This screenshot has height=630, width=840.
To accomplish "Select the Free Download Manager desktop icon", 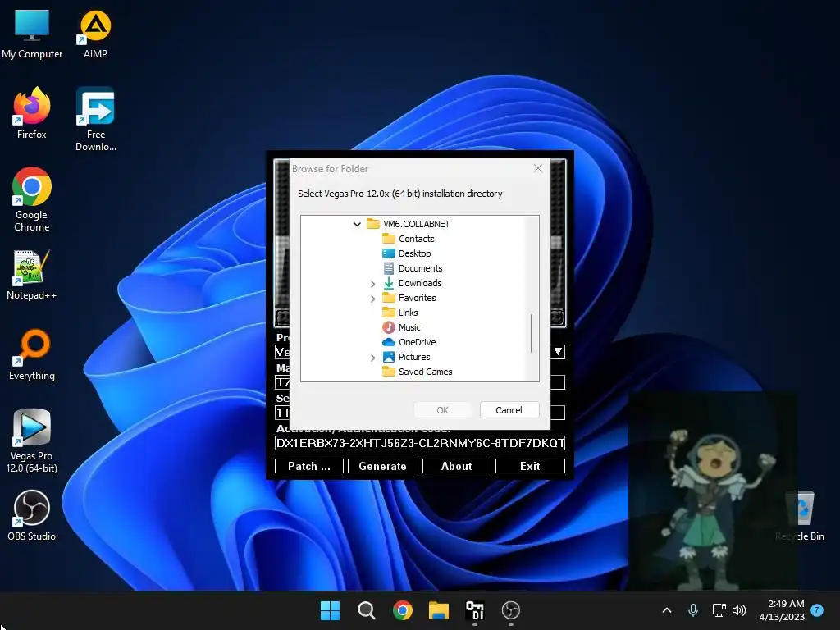I will click(x=95, y=119).
